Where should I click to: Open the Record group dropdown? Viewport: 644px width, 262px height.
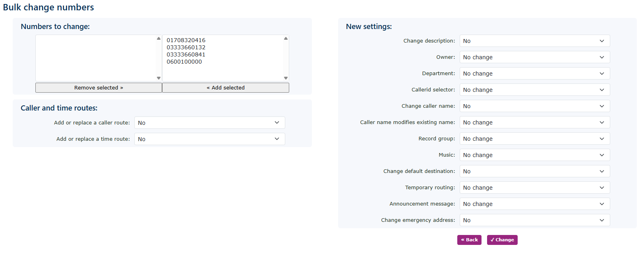[534, 139]
